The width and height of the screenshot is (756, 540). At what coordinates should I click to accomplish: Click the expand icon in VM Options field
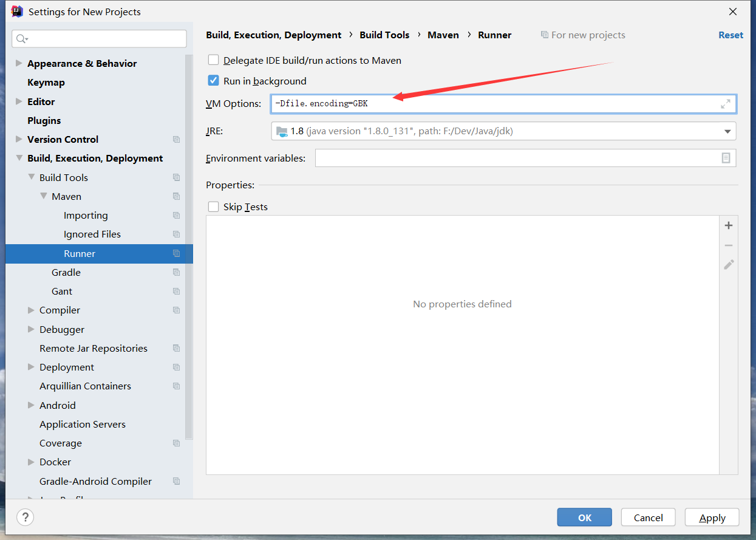click(725, 104)
